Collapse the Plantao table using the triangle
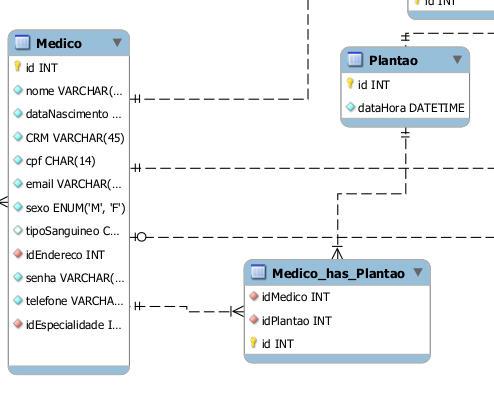 [457, 60]
